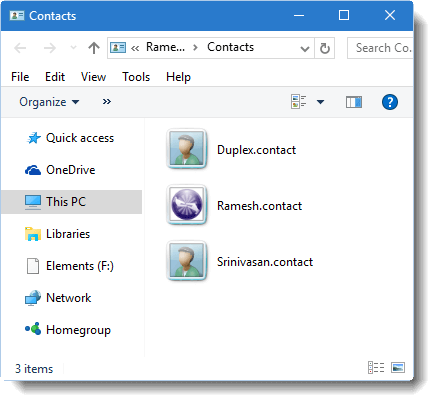
Task: Toggle the preview pane button
Action: coord(354,102)
